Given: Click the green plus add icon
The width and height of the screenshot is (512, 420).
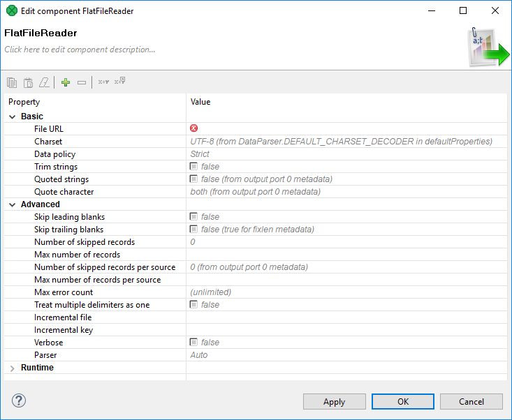Looking at the screenshot, I should [x=66, y=82].
